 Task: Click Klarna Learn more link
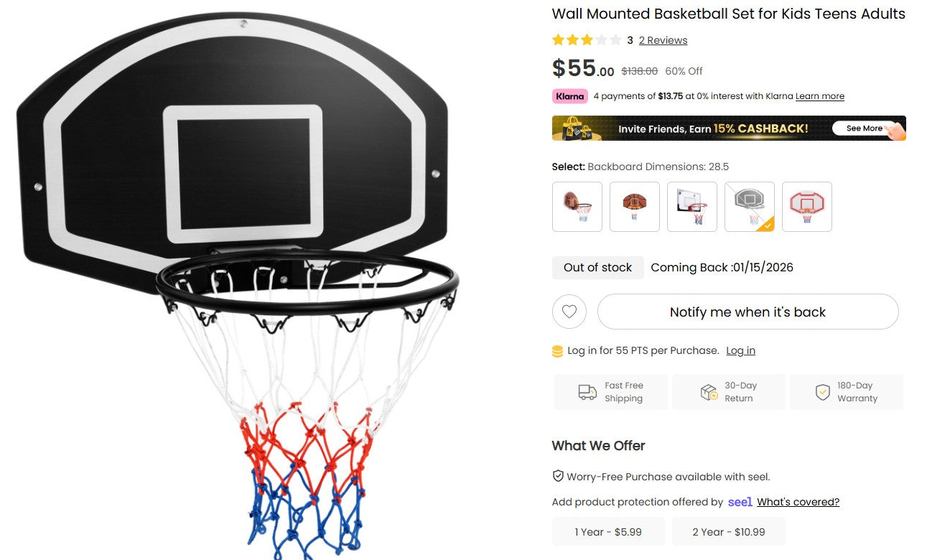pos(820,96)
